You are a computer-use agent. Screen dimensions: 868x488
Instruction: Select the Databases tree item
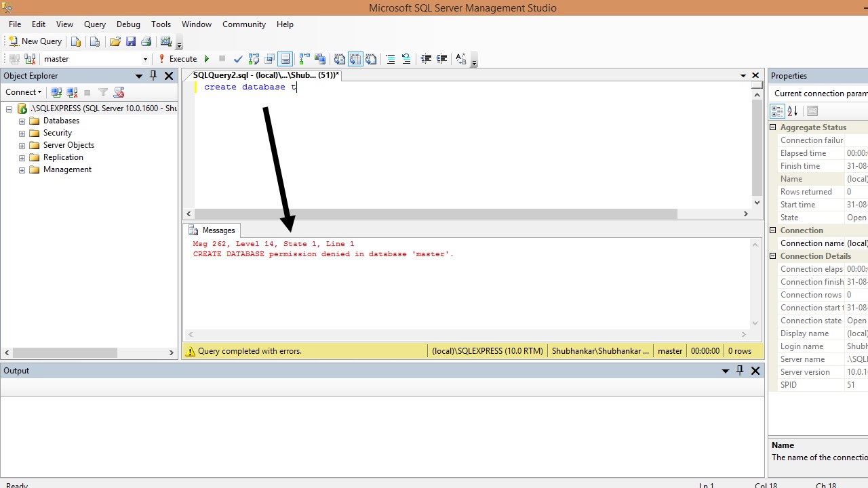point(61,121)
